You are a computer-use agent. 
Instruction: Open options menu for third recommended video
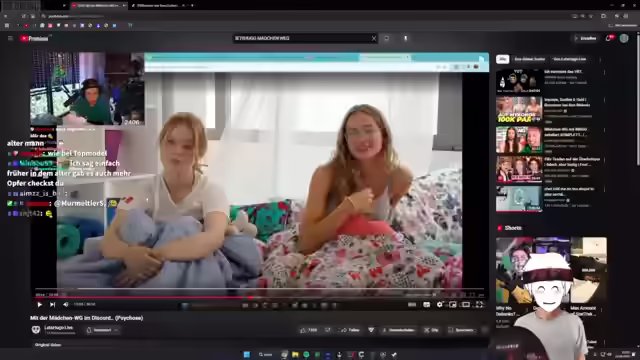pos(604,130)
